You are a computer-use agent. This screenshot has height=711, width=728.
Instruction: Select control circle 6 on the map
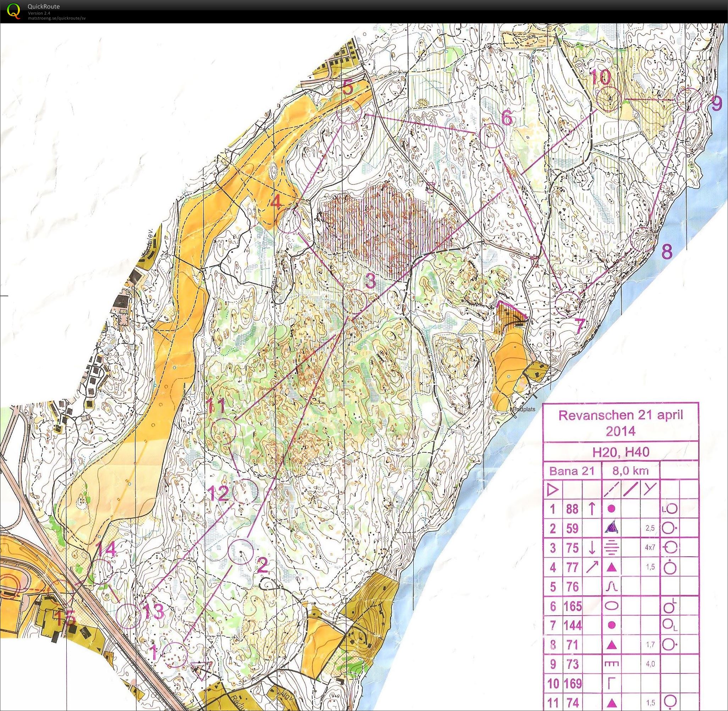tap(492, 135)
